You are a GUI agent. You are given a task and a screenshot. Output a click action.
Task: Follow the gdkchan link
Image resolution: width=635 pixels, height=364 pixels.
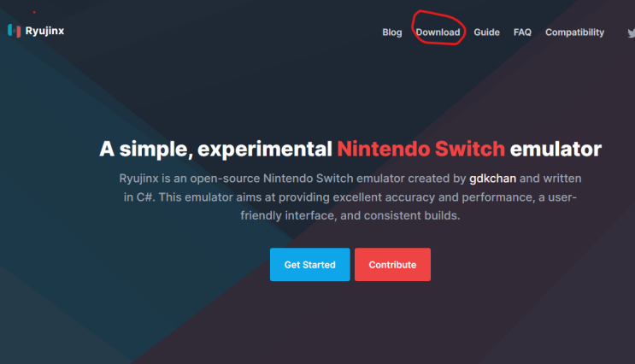492,179
